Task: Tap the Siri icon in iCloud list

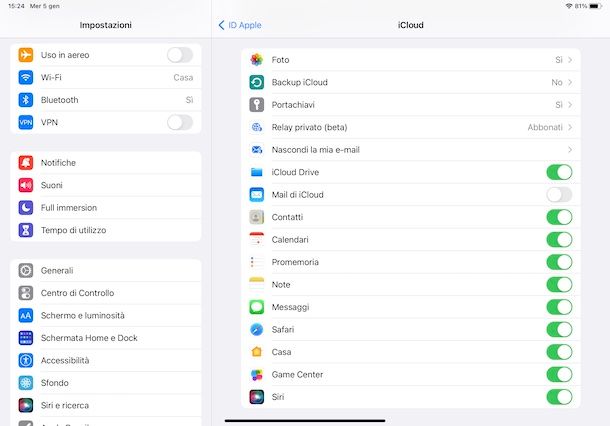Action: (256, 397)
